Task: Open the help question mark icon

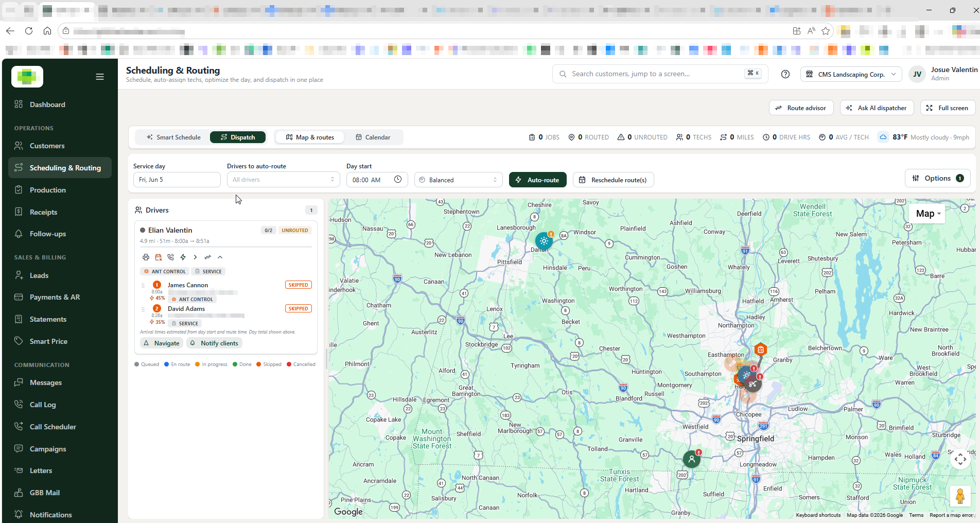Action: click(785, 74)
